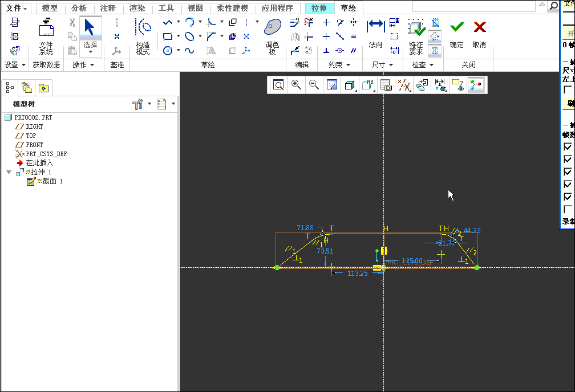Collapse the 拉伸 1 tree node
Viewport: 575px width, 392px height.
(9, 172)
